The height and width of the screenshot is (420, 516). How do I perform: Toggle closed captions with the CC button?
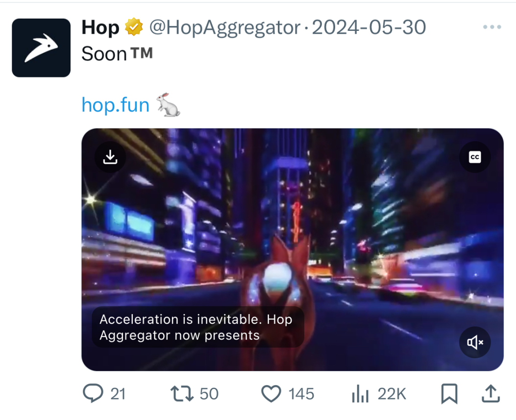[x=474, y=157]
